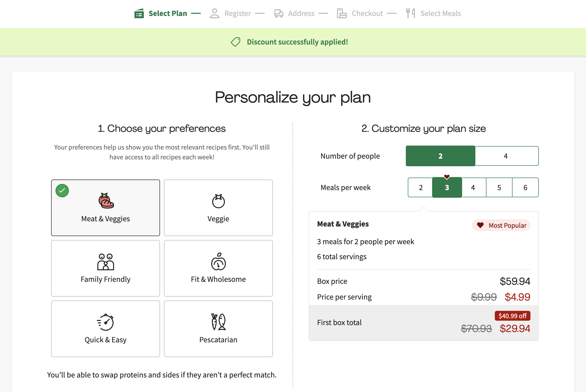Choose the Family Friendly preference card
Screen dimensions: 586x392
click(x=105, y=268)
